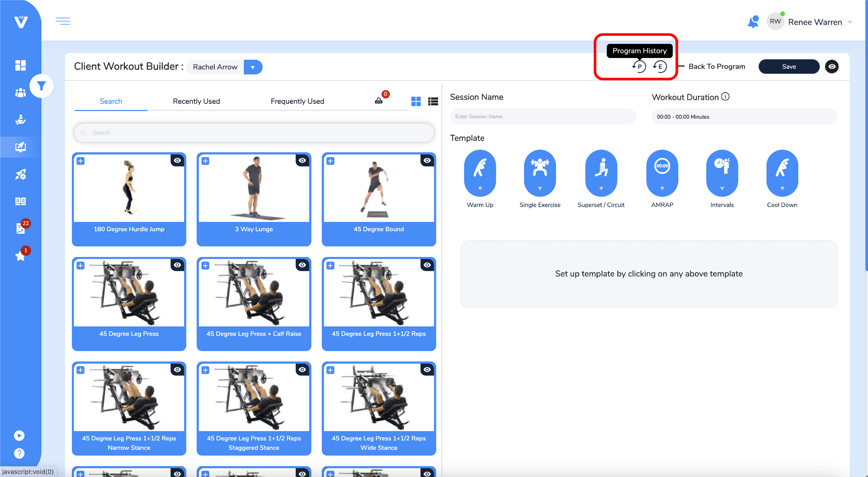The width and height of the screenshot is (868, 477).
Task: Click the round filter funnel button
Action: pos(41,86)
